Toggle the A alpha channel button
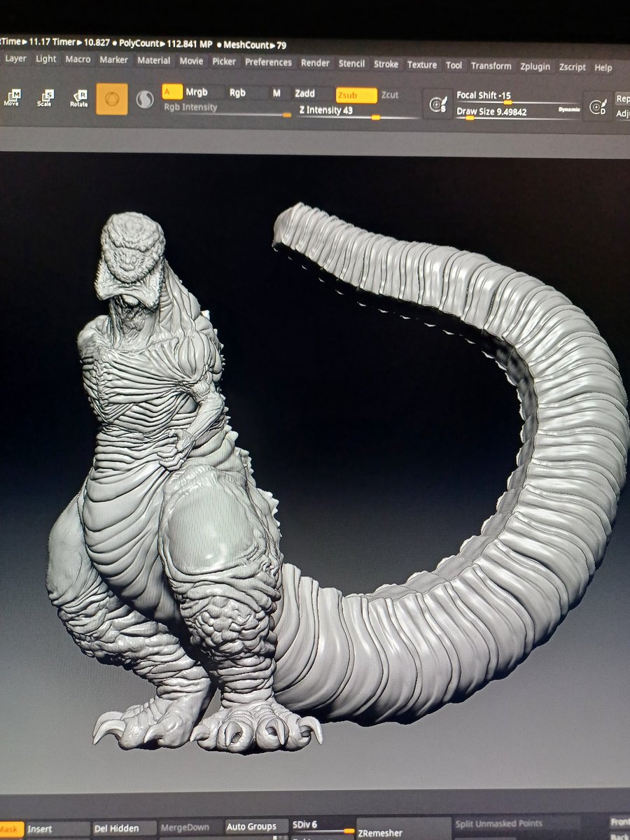Image resolution: width=630 pixels, height=840 pixels. click(x=172, y=91)
